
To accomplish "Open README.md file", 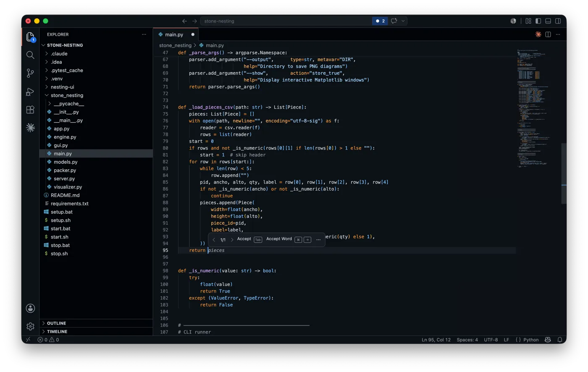I will (65, 195).
